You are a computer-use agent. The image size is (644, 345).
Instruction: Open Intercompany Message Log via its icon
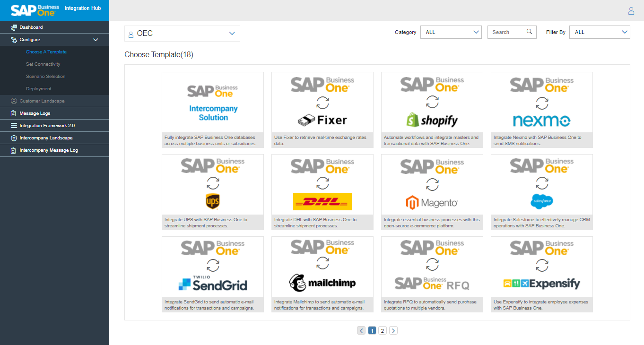13,150
